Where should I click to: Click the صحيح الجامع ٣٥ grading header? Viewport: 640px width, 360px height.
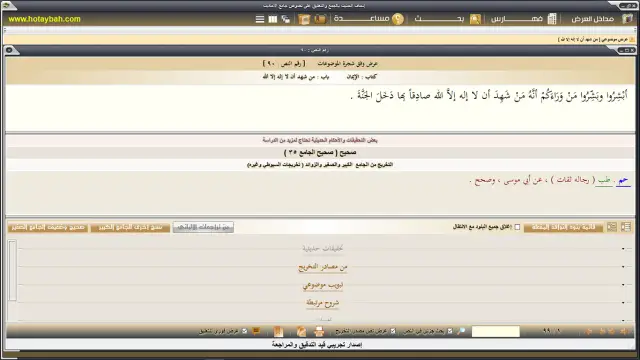pyautogui.click(x=320, y=152)
